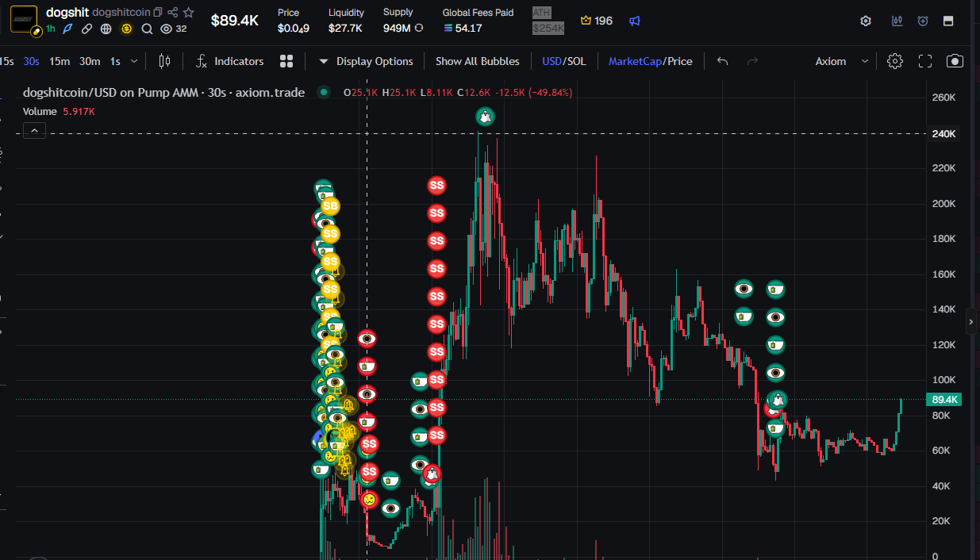Viewport: 980px width, 560px height.
Task: Expand the right side panel arrow
Action: tap(971, 321)
